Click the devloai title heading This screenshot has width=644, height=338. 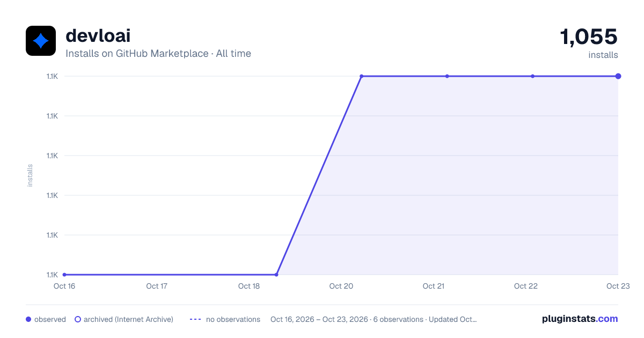pyautogui.click(x=98, y=36)
